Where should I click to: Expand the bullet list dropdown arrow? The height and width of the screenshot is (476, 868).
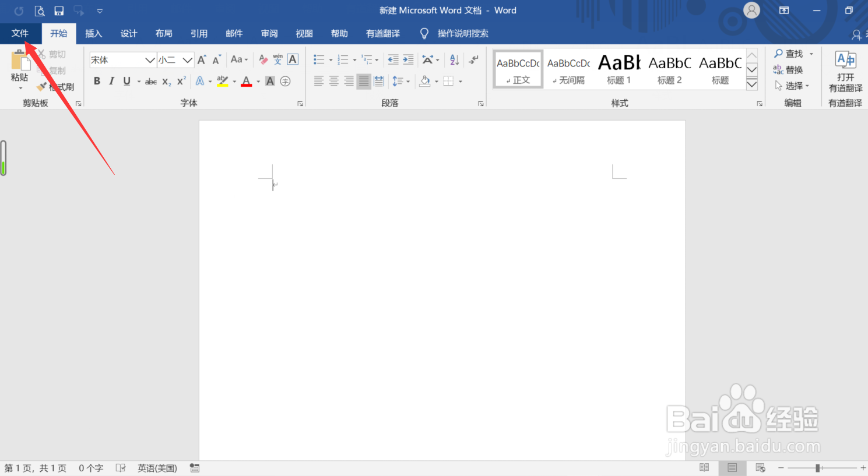(x=331, y=60)
